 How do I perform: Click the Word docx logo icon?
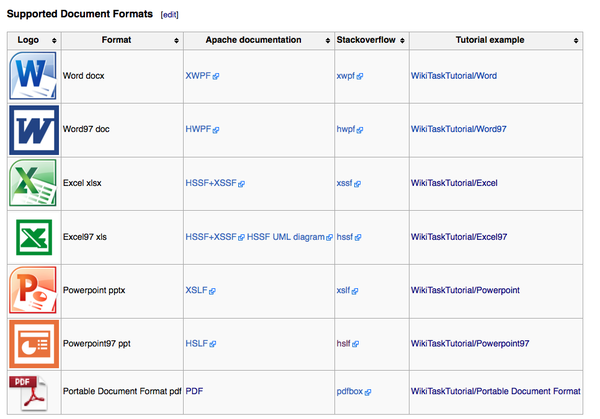(x=32, y=75)
